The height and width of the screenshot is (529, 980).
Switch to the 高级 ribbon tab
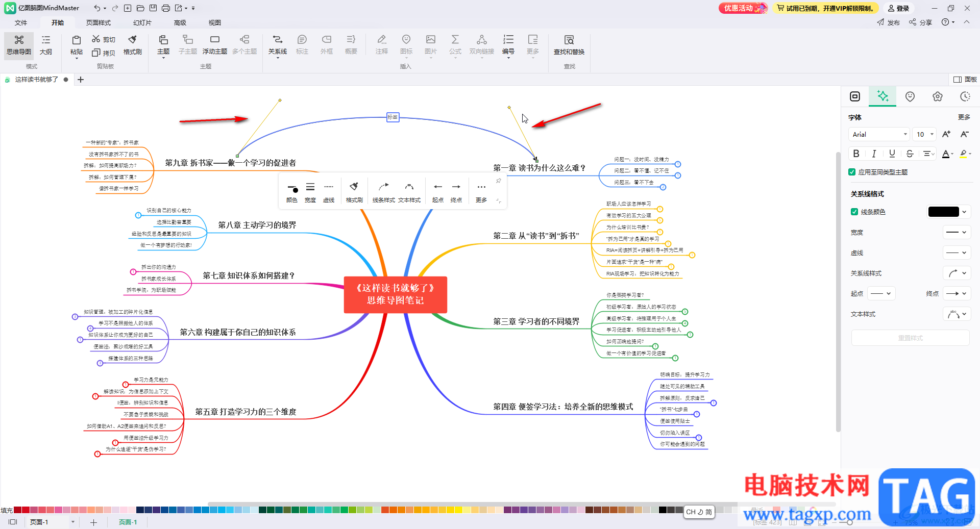coord(180,22)
